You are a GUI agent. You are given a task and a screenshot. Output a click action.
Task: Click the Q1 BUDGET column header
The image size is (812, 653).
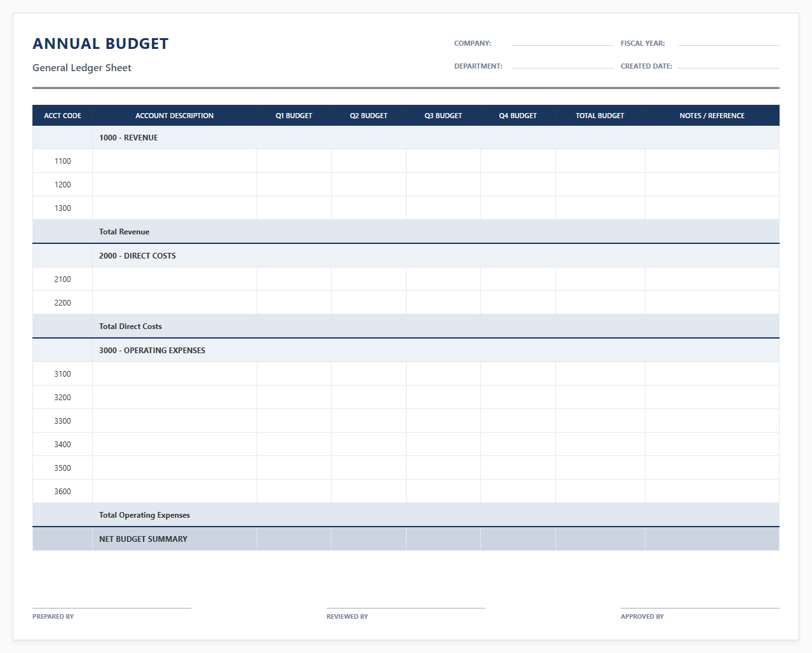[294, 116]
